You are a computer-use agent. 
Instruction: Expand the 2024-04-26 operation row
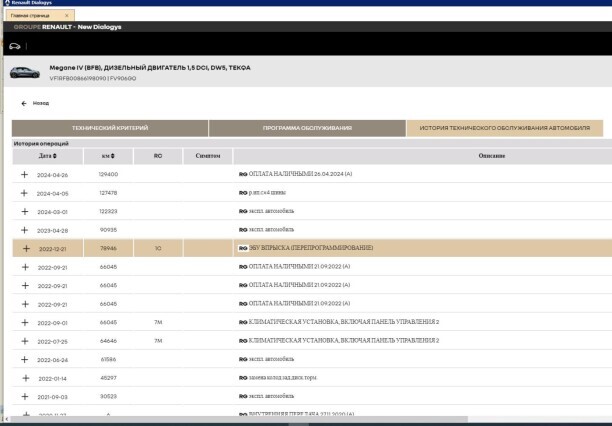pyautogui.click(x=25, y=174)
